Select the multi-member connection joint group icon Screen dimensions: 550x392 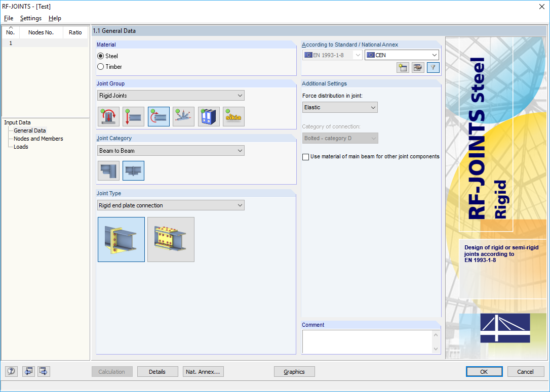point(183,117)
